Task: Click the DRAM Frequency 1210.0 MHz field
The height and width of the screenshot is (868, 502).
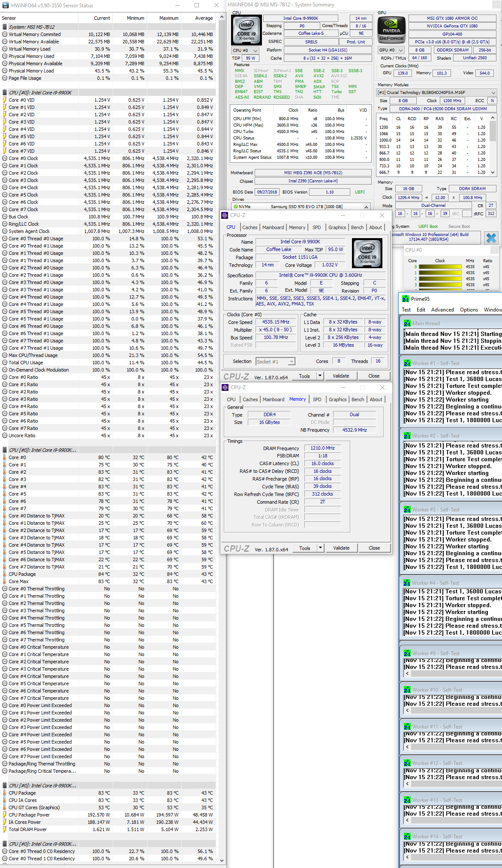Action: (x=322, y=448)
